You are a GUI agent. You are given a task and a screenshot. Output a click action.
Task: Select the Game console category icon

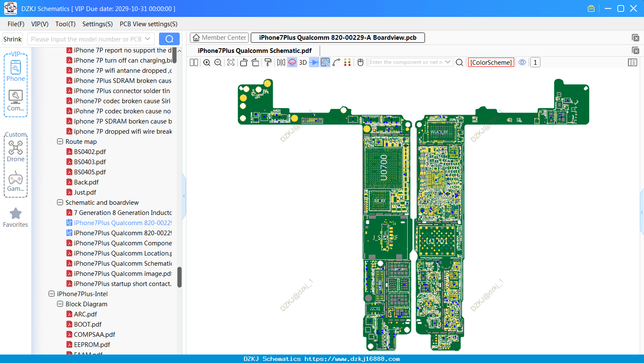[x=16, y=181]
